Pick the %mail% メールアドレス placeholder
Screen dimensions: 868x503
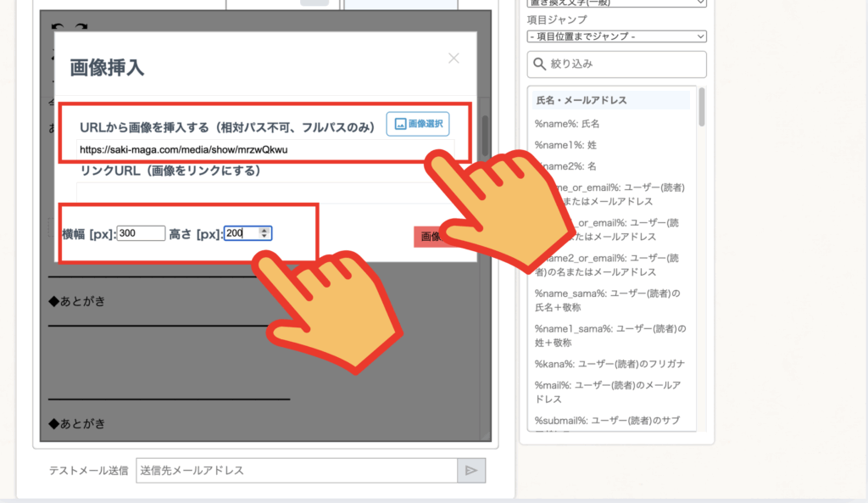point(607,392)
